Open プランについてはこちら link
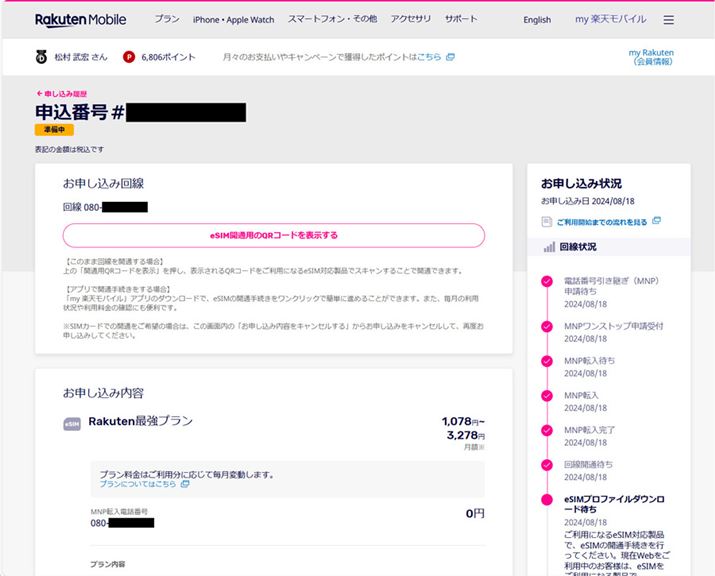 pos(138,484)
